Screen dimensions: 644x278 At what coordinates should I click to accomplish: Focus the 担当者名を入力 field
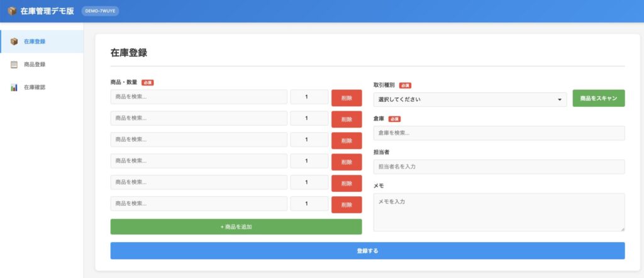(499, 167)
